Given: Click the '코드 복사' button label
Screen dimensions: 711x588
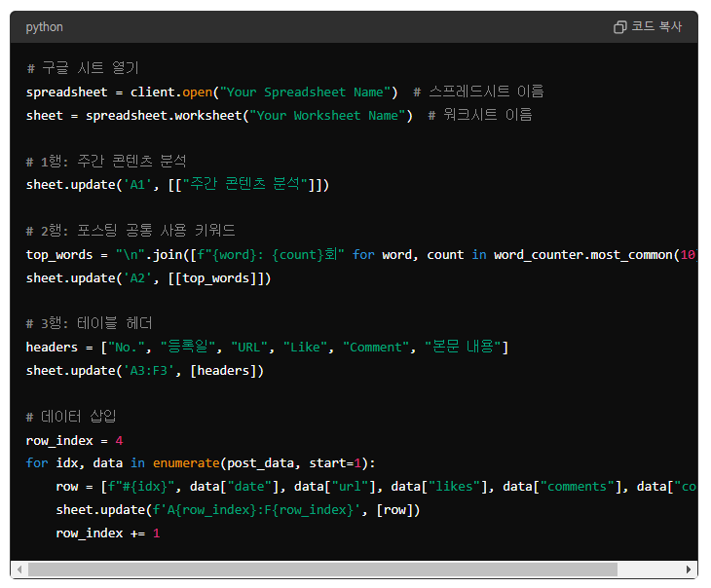Looking at the screenshot, I should coord(656,26).
